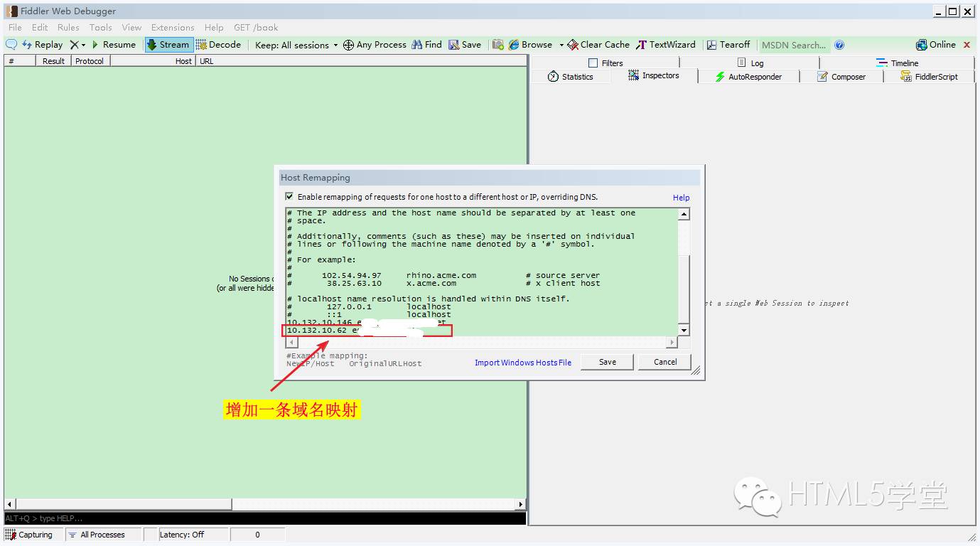Screen dimensions: 980x546
Task: Click the hosts text area down-arrow scroll button
Action: pos(684,331)
